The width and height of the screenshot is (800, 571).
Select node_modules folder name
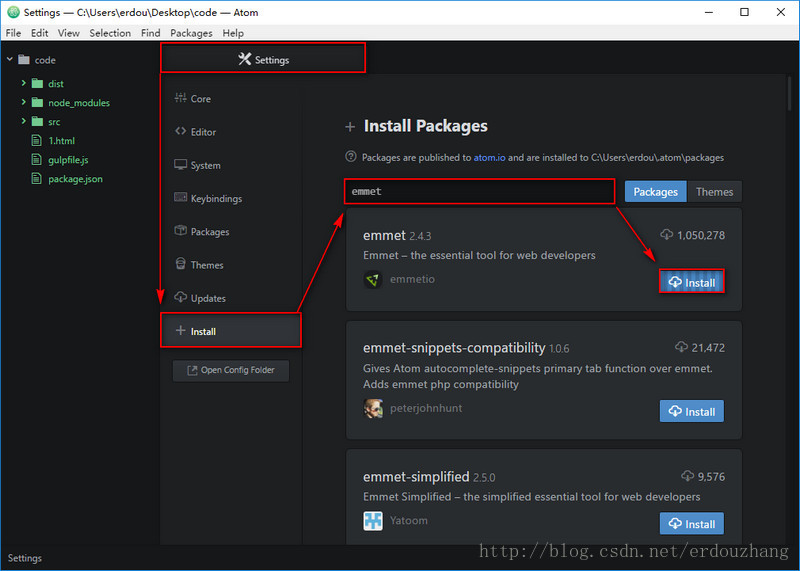(79, 103)
